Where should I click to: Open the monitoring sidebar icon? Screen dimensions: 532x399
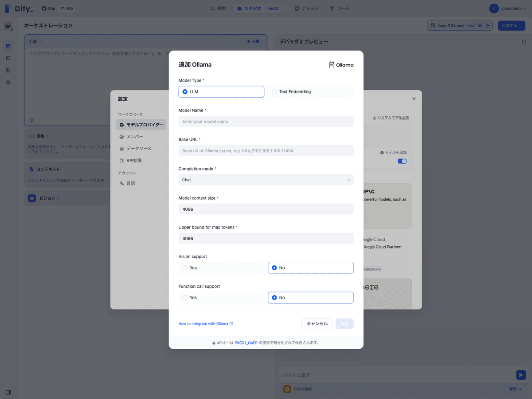tap(8, 83)
